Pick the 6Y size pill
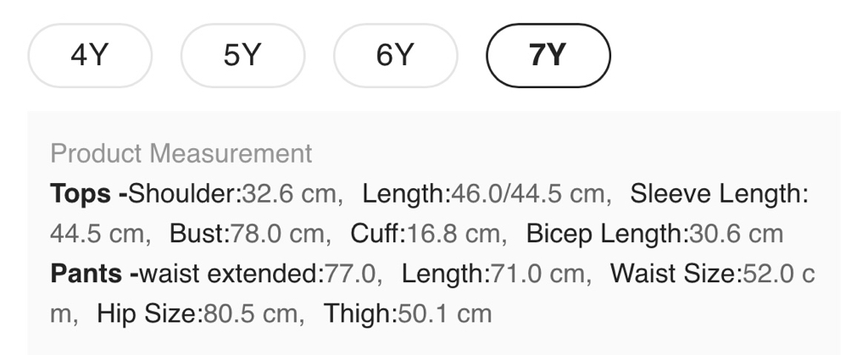 point(395,57)
